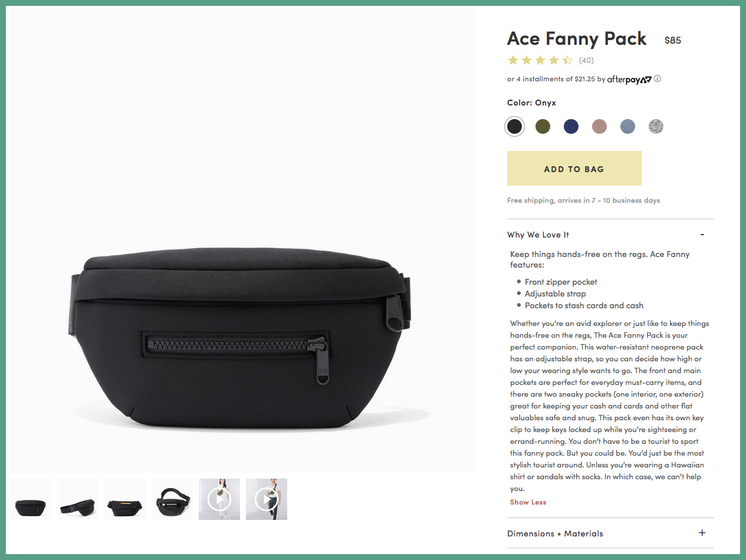Play the first product video thumbnail
This screenshot has width=746, height=560.
pyautogui.click(x=219, y=499)
